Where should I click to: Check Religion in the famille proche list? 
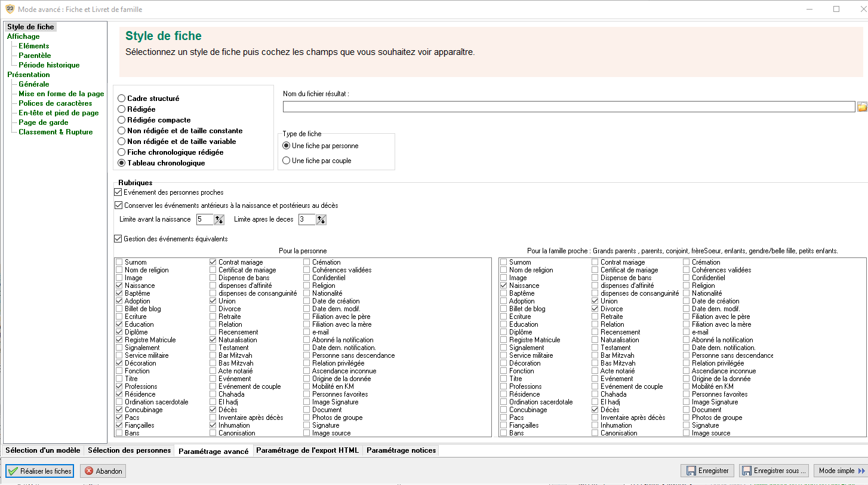pyautogui.click(x=687, y=286)
